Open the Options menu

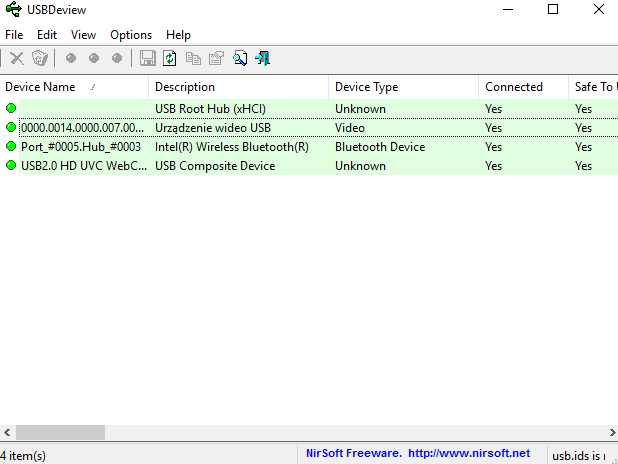point(131,35)
